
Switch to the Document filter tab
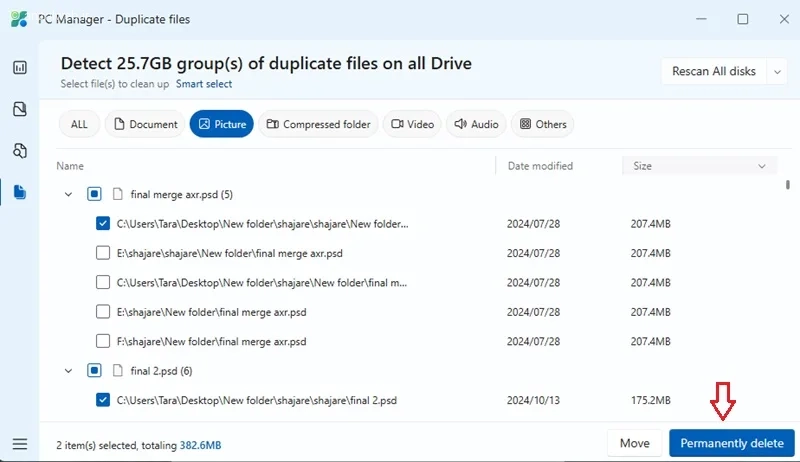click(x=145, y=124)
